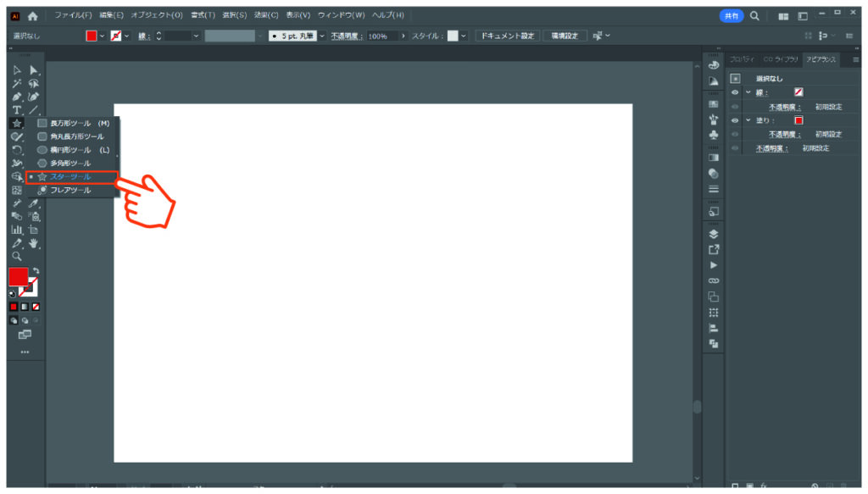868x494 pixels.
Task: Click the blue 共有 share button
Action: [732, 16]
